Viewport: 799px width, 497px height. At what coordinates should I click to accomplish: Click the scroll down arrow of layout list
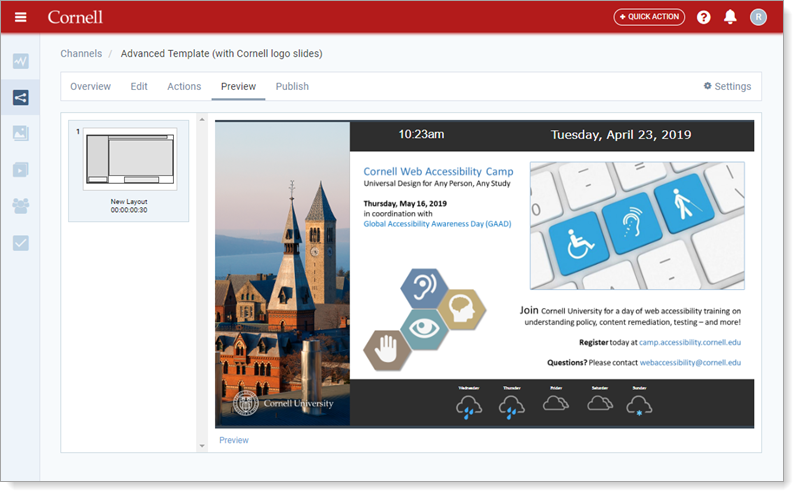pyautogui.click(x=202, y=446)
